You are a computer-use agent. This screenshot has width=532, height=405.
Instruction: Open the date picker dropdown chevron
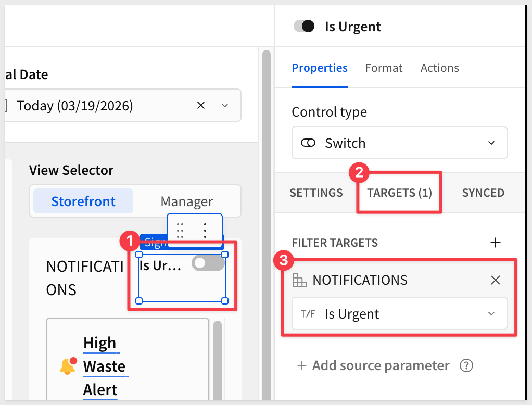tap(225, 106)
